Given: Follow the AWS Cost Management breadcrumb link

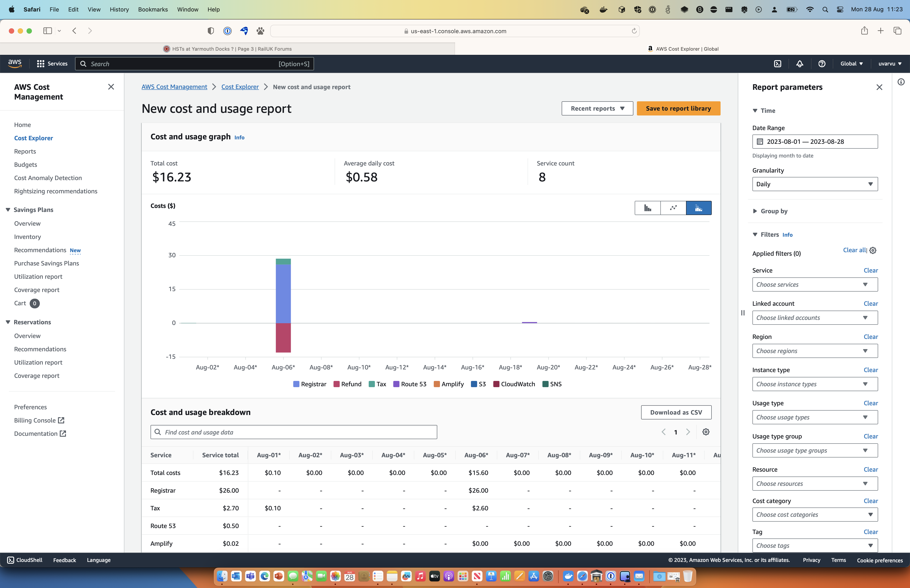Looking at the screenshot, I should [174, 87].
